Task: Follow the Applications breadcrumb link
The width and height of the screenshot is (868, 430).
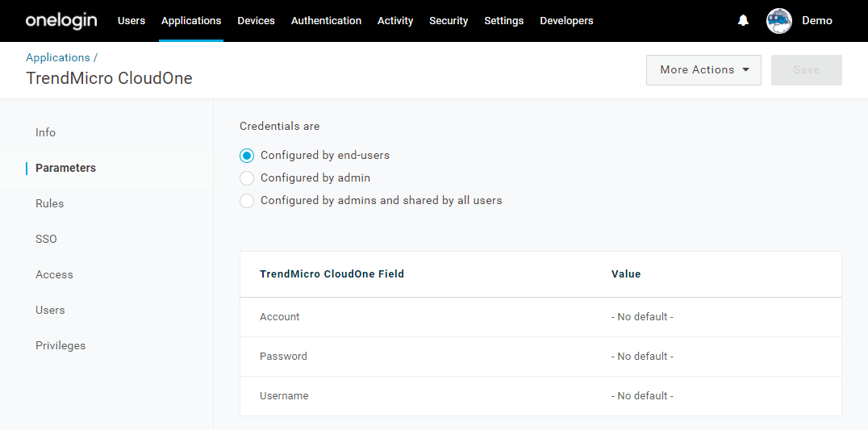Action: click(x=57, y=57)
